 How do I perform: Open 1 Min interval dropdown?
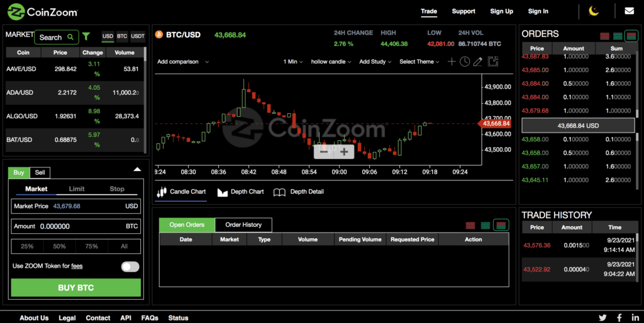click(293, 62)
